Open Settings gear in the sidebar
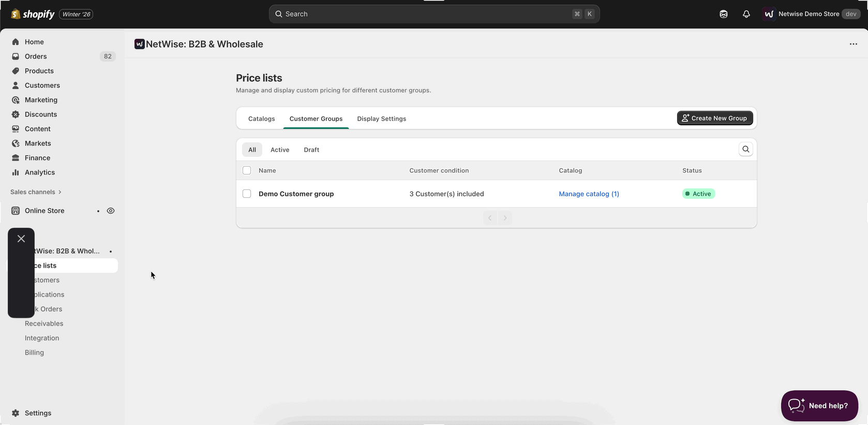Image resolution: width=868 pixels, height=425 pixels. [16, 413]
